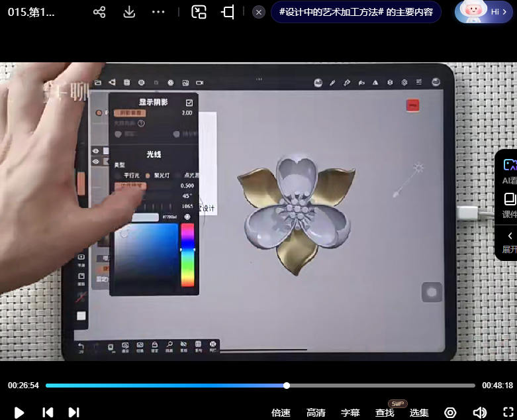Image resolution: width=517 pixels, height=420 pixels.
Task: Click the share icon in top bar
Action: 99,12
